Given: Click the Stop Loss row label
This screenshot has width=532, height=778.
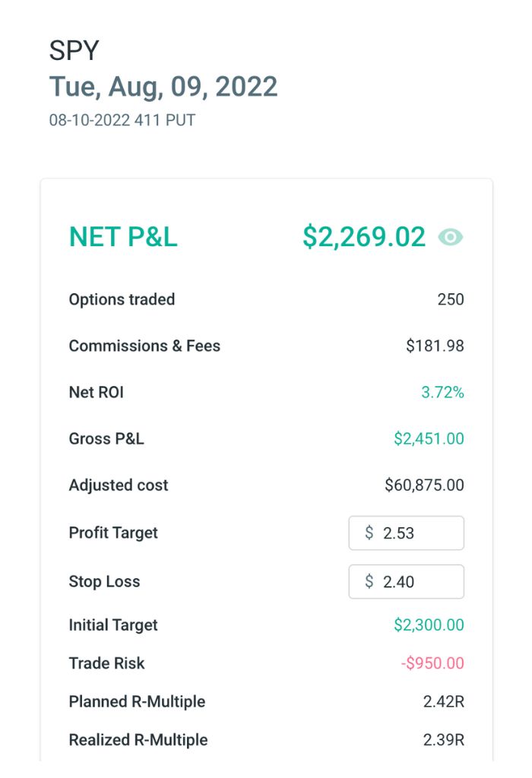Looking at the screenshot, I should coord(103,581).
